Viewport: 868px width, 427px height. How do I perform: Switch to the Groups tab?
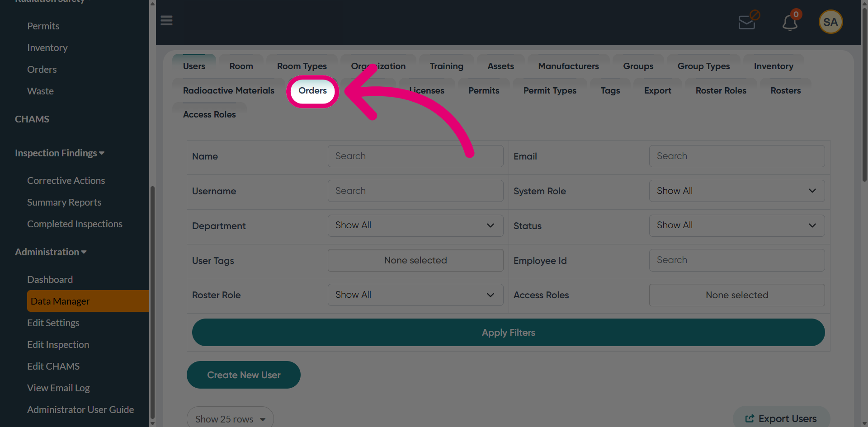[638, 66]
